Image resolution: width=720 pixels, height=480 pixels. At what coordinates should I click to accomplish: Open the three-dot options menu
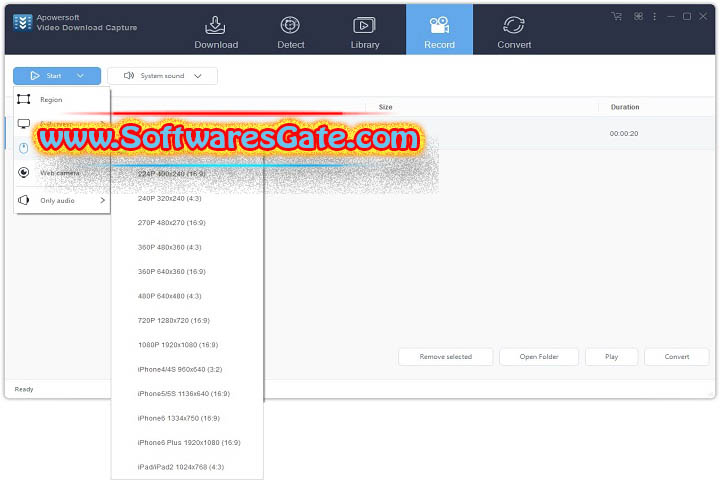point(654,17)
